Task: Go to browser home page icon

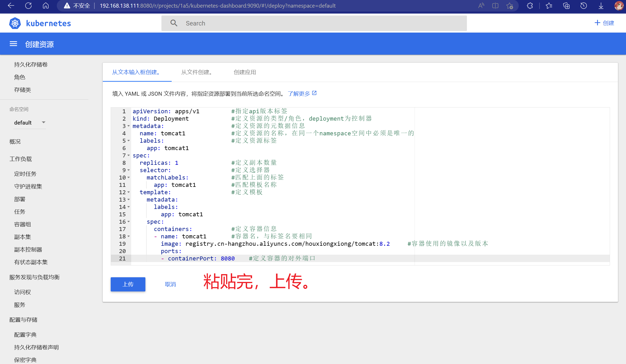Action: coord(46,6)
